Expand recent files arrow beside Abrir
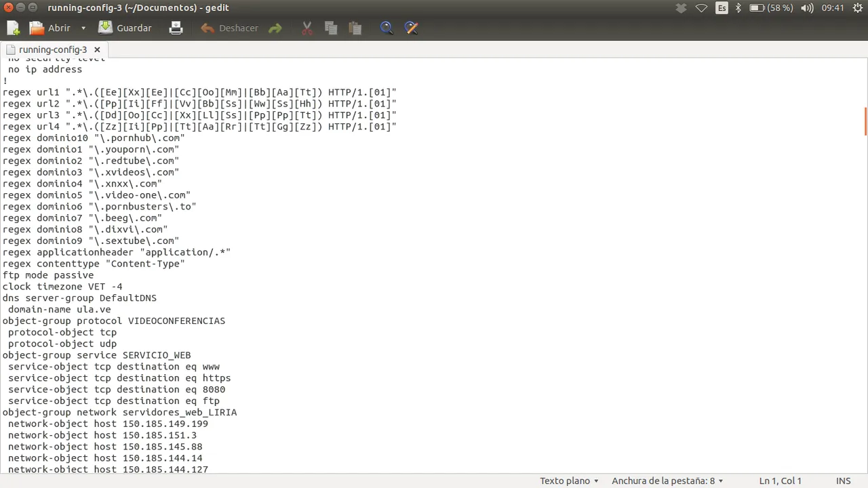The width and height of the screenshot is (868, 488). (83, 28)
